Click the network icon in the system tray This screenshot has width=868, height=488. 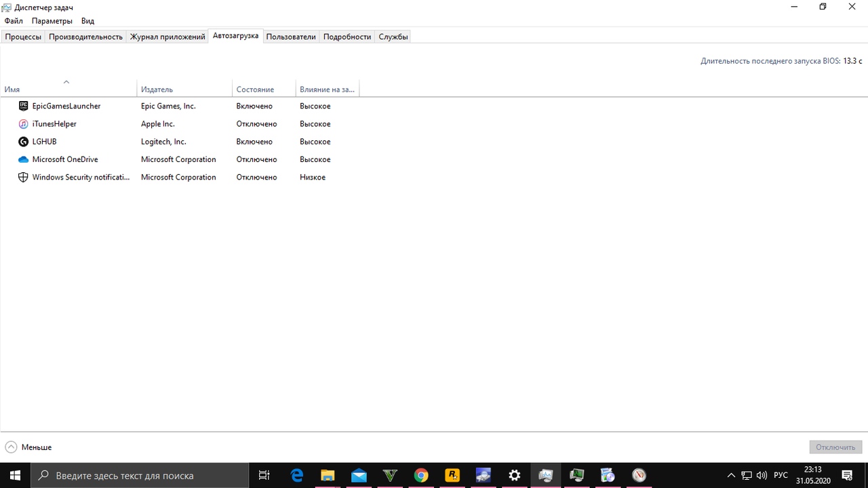[x=747, y=475]
